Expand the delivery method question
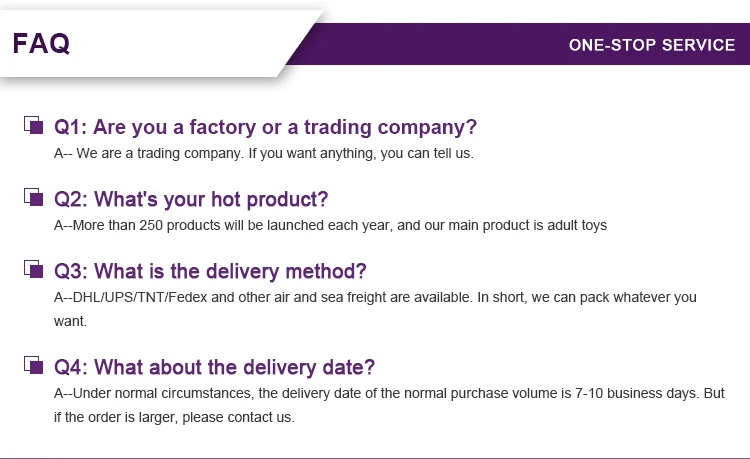This screenshot has height=459, width=750. 210,271
